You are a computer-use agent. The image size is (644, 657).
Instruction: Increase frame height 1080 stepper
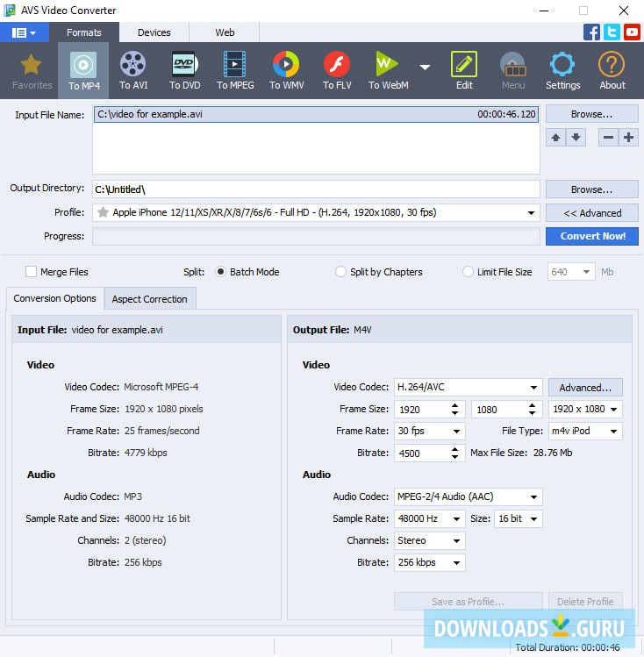point(532,405)
